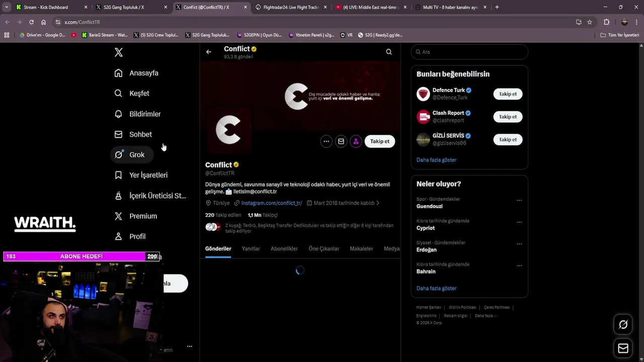The width and height of the screenshot is (644, 362).
Task: Open floating messages button
Action: tap(623, 348)
